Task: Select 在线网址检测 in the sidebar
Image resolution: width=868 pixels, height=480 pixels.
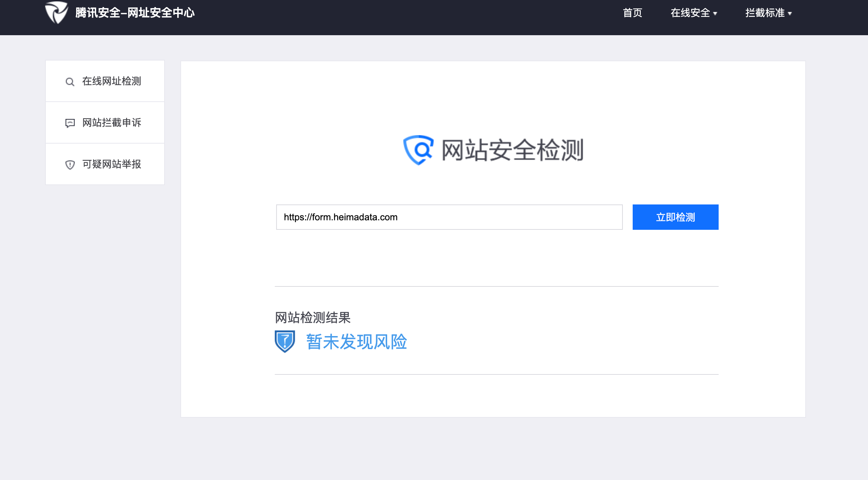Action: click(x=111, y=81)
